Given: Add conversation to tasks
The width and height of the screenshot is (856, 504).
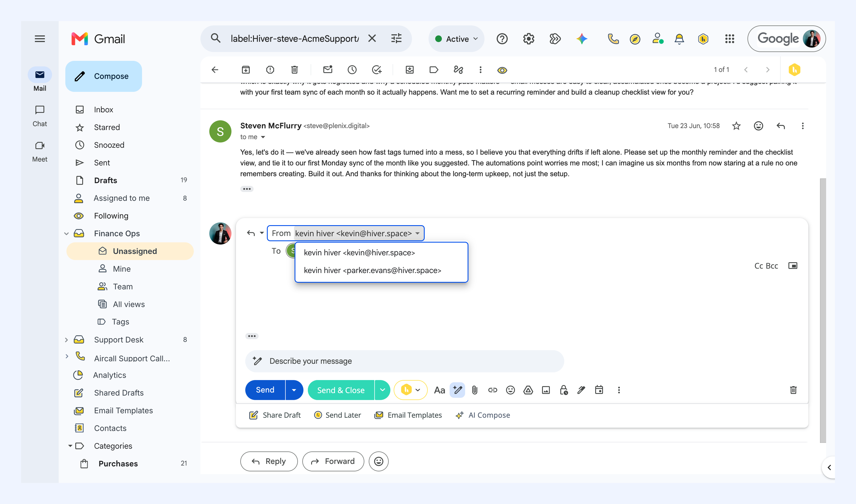Looking at the screenshot, I should [377, 70].
